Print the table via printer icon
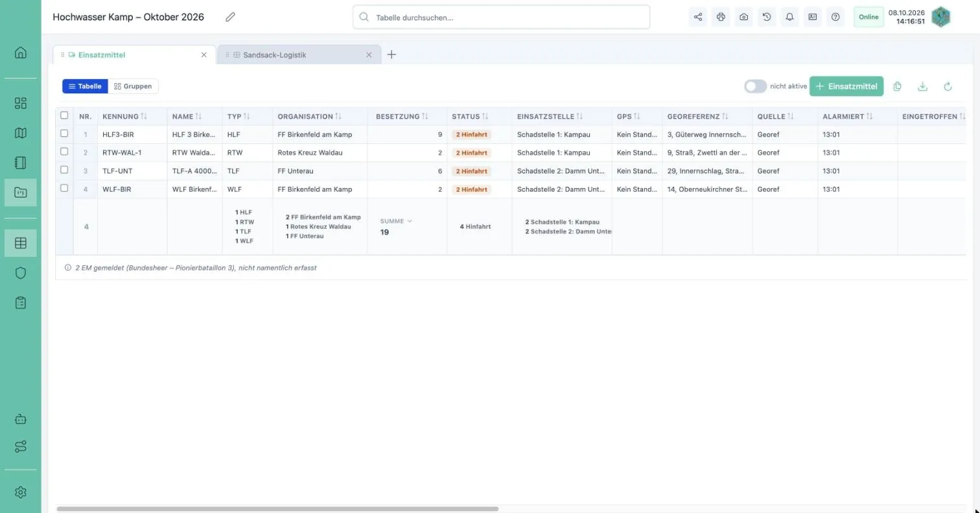Screen dimensions: 980x513 point(721,17)
